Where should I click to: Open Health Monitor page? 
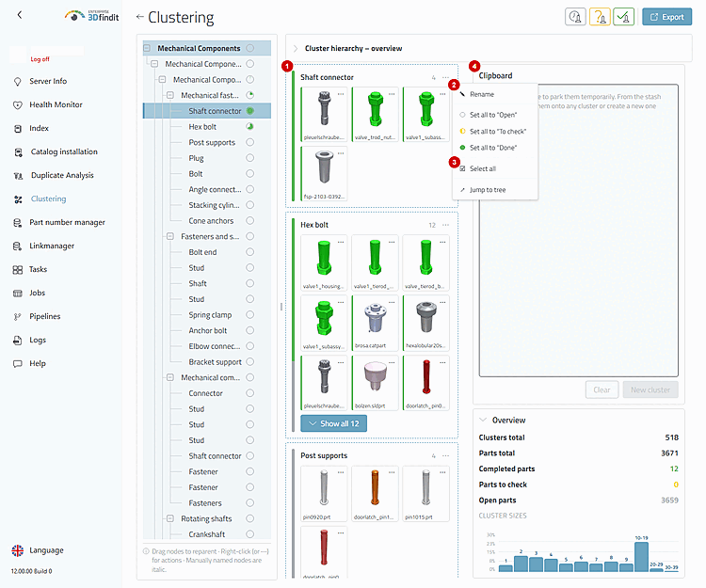56,104
